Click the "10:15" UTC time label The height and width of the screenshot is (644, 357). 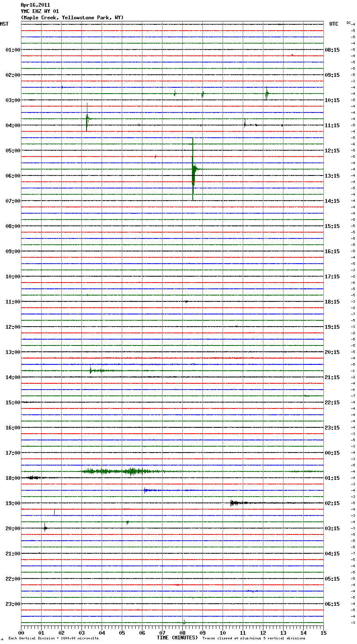332,100
